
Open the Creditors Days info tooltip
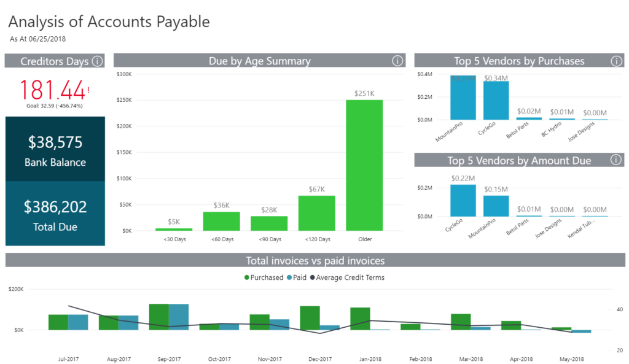click(98, 61)
